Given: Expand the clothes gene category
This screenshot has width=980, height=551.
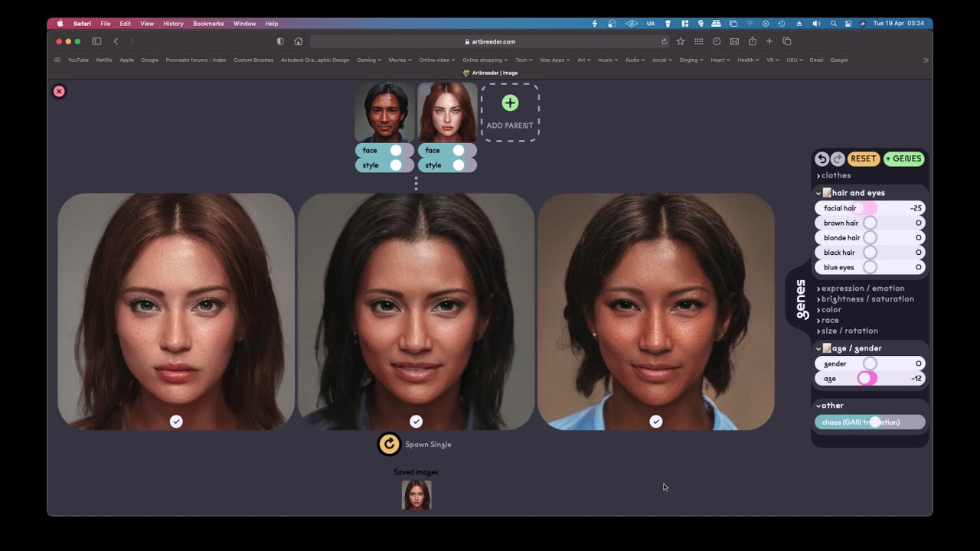Looking at the screenshot, I should pos(834,175).
